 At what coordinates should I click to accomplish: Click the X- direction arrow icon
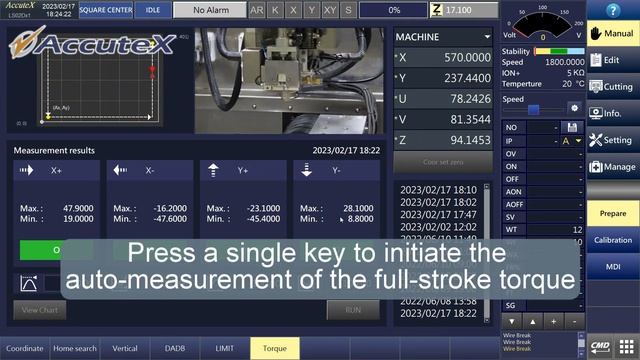click(x=120, y=170)
